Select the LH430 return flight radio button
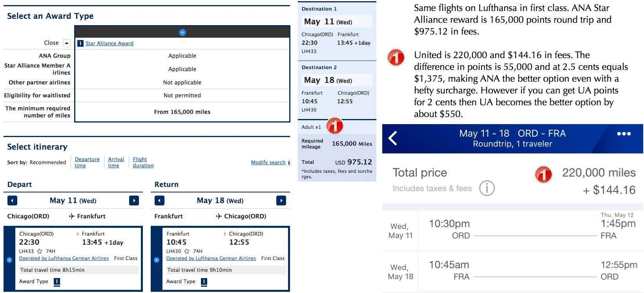 pos(157,260)
